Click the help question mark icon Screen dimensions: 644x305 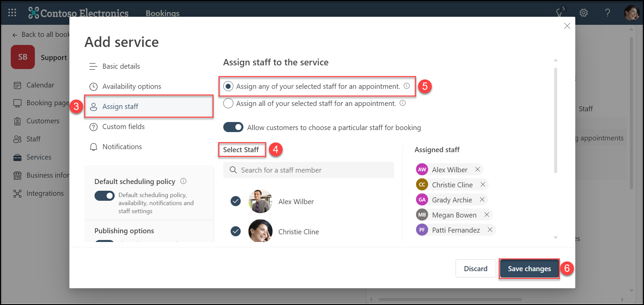(607, 13)
